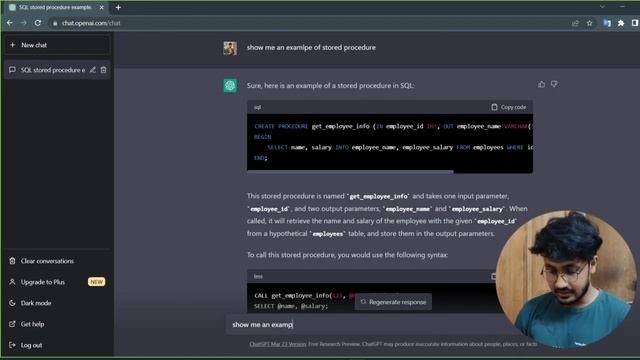
Task: Open browser side panel icon
Action: pyautogui.click(x=635, y=23)
